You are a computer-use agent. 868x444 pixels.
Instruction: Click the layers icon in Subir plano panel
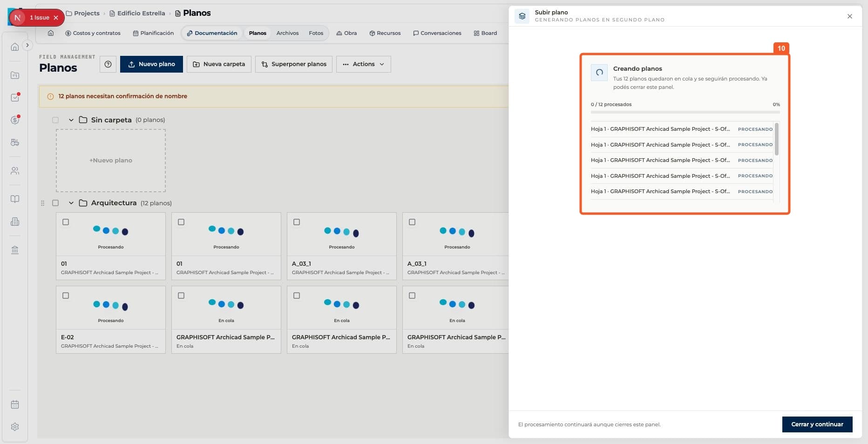click(x=522, y=16)
